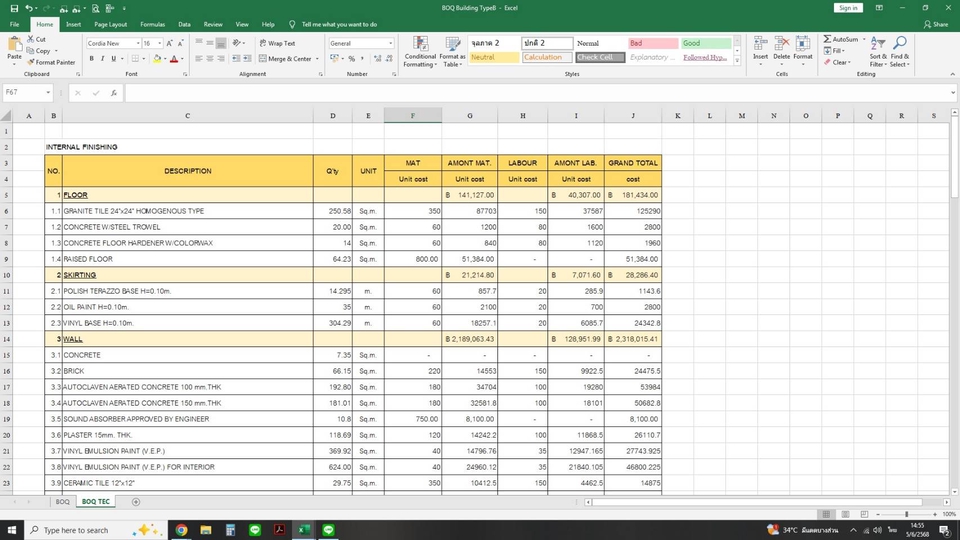The image size is (960, 540).
Task: Increase font size with larger A icon
Action: pos(170,43)
